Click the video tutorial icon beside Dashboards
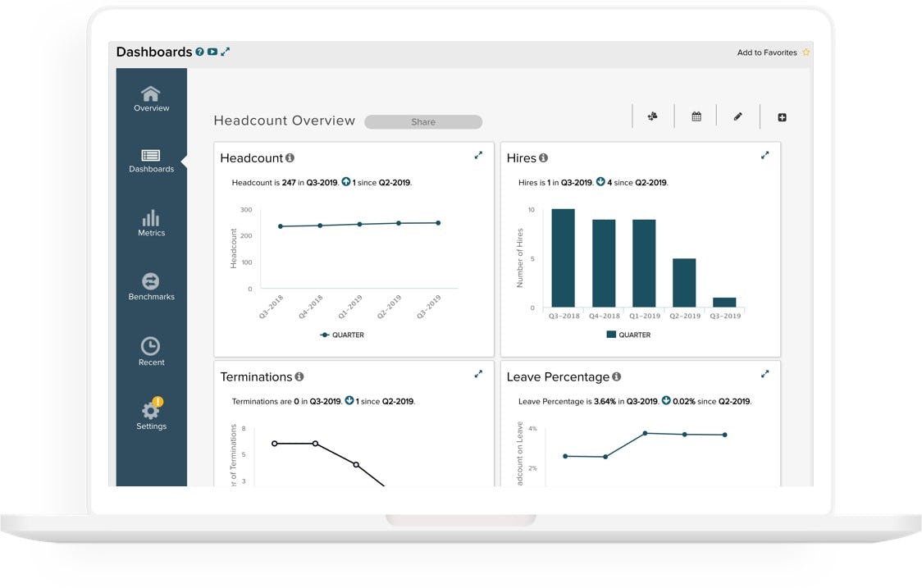The width and height of the screenshot is (922, 588). (212, 52)
